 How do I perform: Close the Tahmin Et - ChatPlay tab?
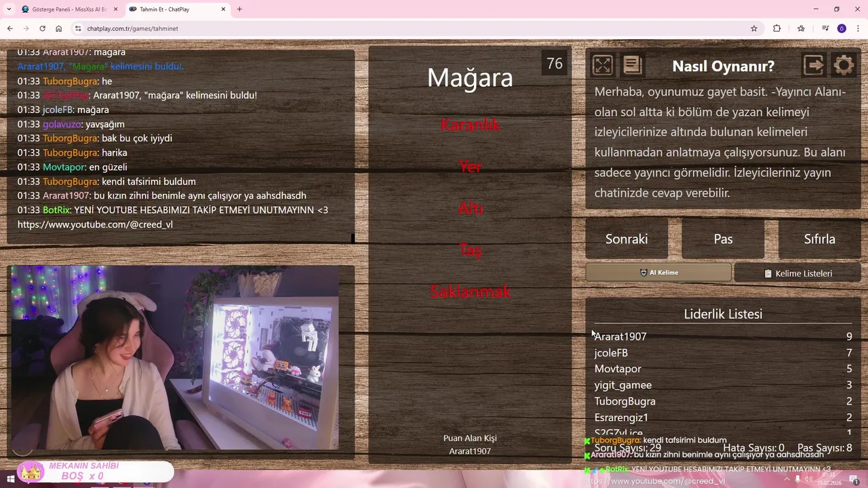tap(222, 9)
